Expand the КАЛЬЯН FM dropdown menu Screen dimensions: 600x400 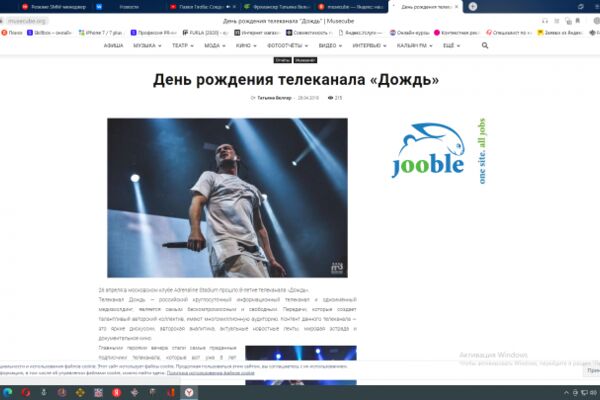pos(414,46)
